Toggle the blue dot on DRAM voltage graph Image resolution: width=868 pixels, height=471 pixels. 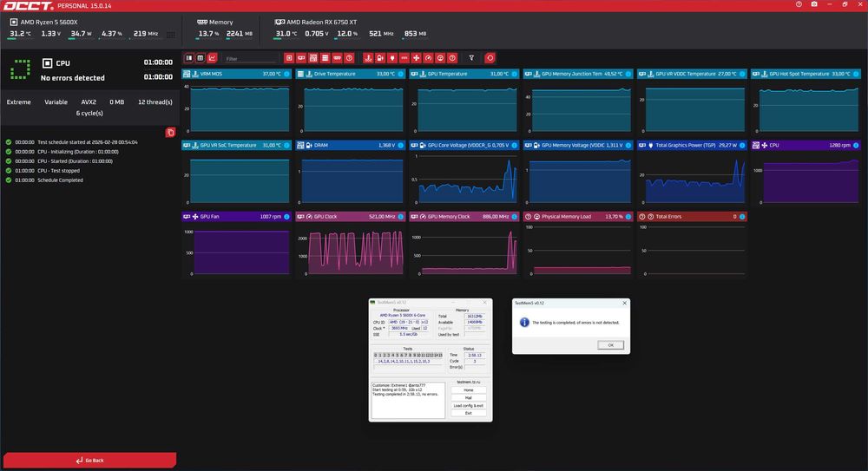click(x=401, y=146)
